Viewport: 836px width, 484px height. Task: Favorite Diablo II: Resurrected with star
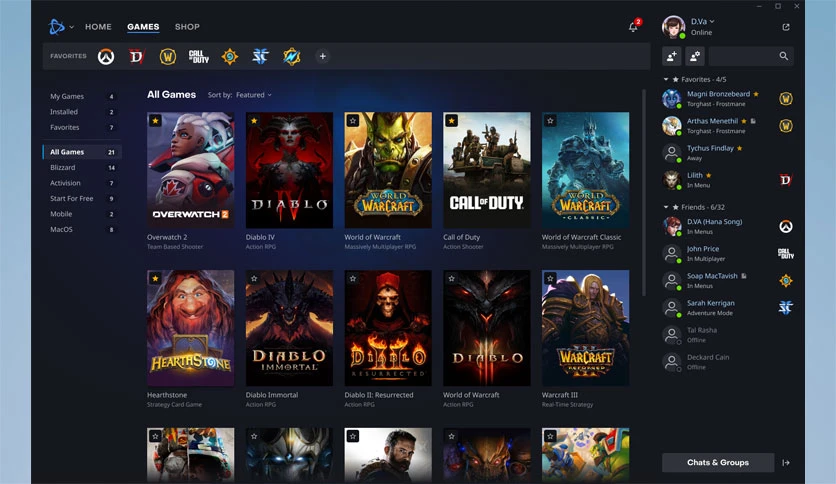(352, 279)
